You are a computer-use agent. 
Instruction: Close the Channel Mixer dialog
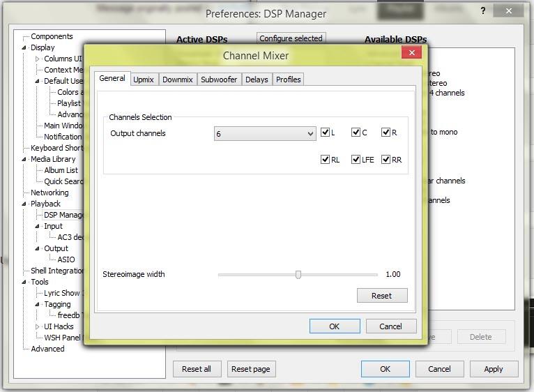point(411,53)
